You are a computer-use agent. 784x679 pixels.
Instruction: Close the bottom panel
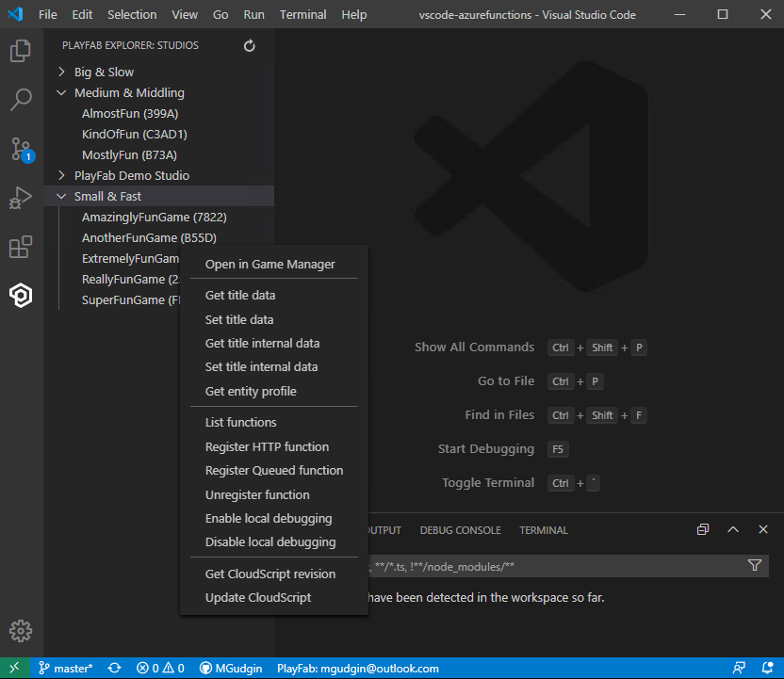tap(763, 529)
